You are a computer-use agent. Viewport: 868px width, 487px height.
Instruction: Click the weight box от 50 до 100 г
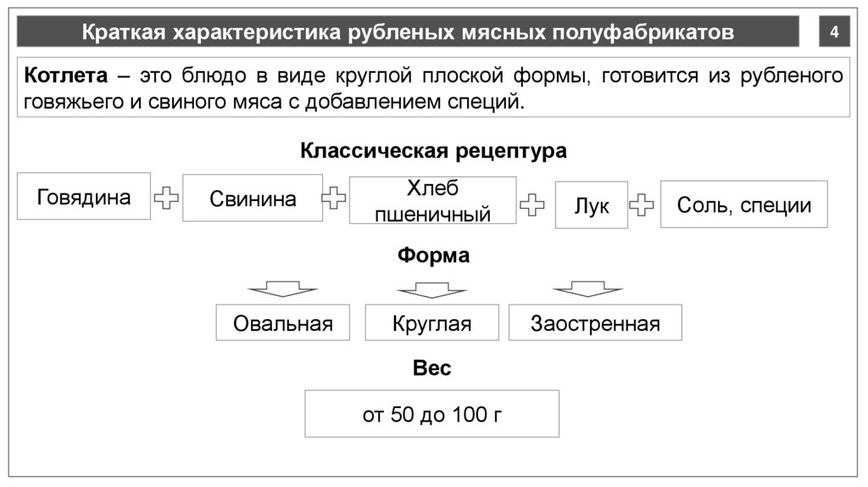(x=431, y=414)
